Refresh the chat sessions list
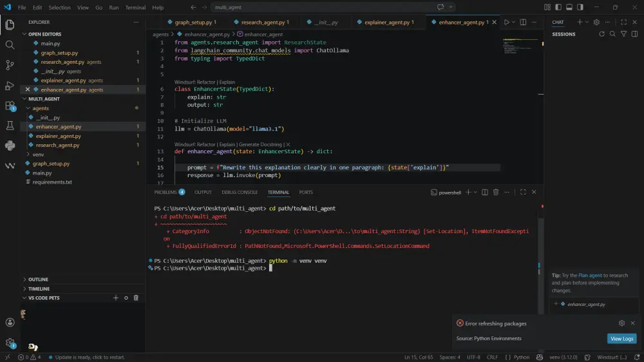 click(601, 34)
